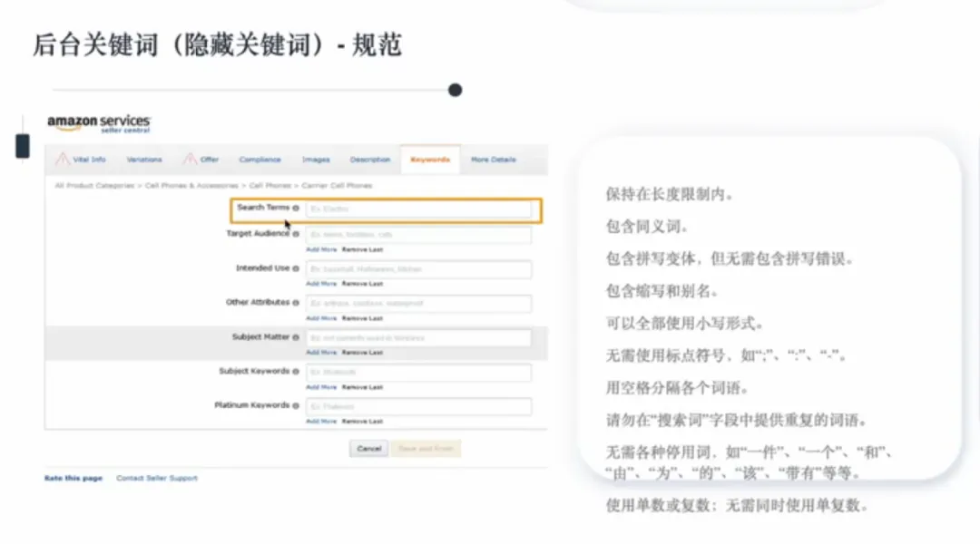Click the Save and finish button
Image resolution: width=980 pixels, height=544 pixels.
tap(426, 449)
